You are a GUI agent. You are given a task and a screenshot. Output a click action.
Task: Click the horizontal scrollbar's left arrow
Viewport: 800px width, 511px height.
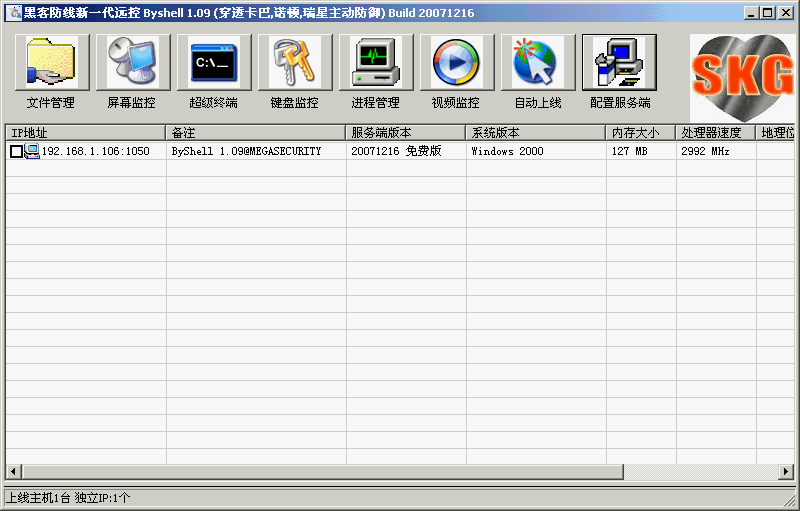pos(13,471)
